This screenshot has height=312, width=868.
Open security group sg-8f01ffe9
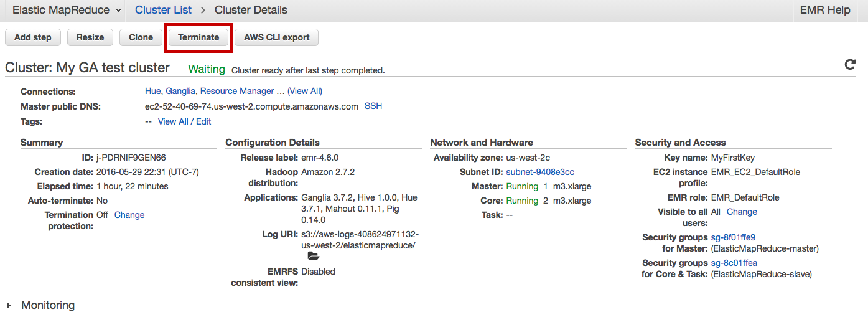tap(733, 237)
